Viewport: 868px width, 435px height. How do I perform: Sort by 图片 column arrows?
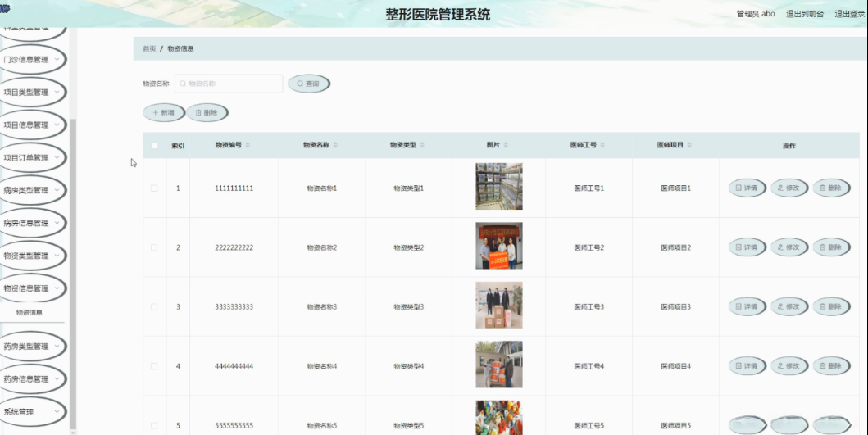pos(506,145)
